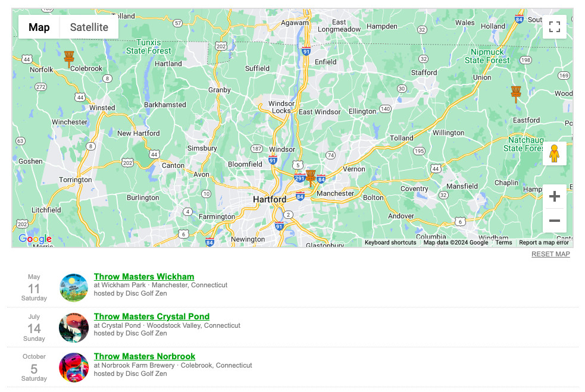Click the disc golf basket marker near Eastford
The image size is (585, 392).
coord(516,94)
